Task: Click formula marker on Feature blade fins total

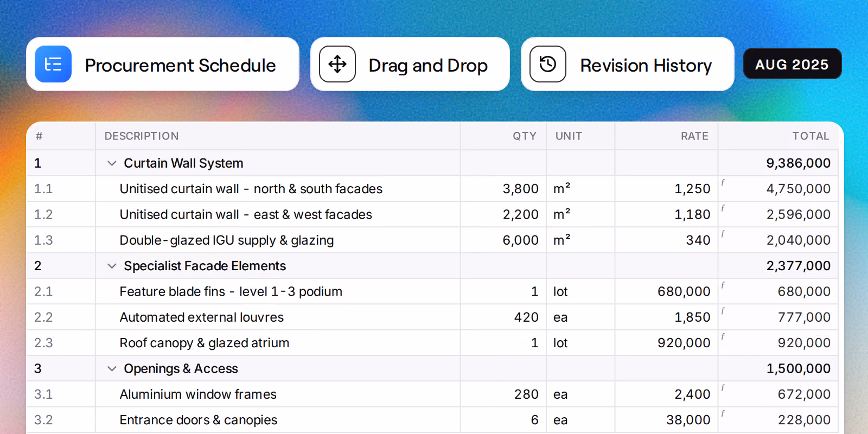Action: [x=723, y=285]
